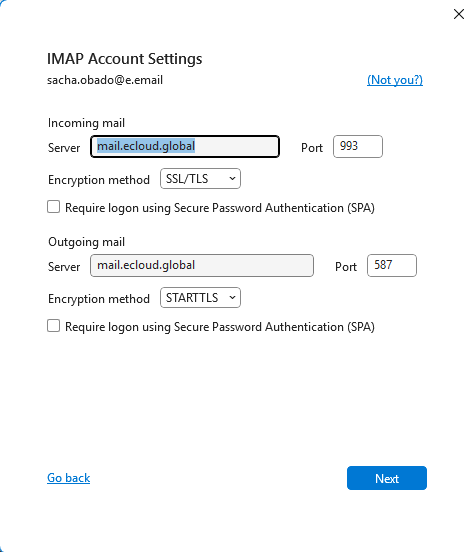Click the Incoming mail Port field showing 993
The height and width of the screenshot is (552, 466).
[x=358, y=146]
